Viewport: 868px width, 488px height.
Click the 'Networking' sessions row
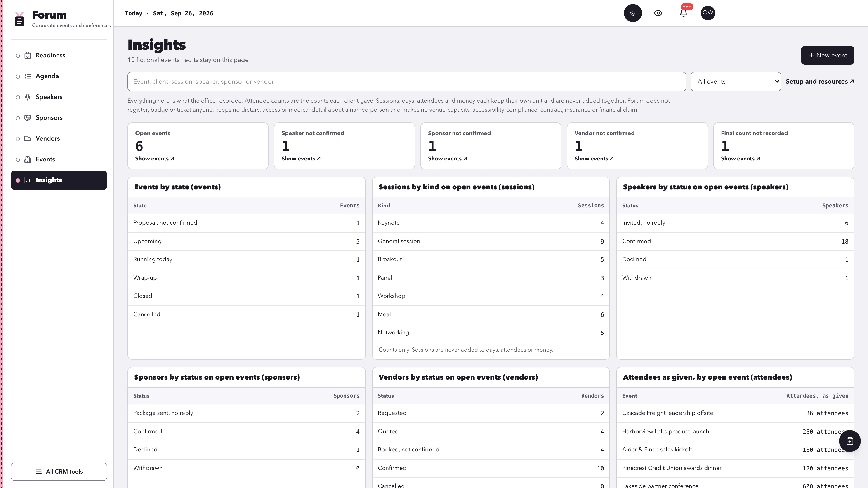[491, 333]
